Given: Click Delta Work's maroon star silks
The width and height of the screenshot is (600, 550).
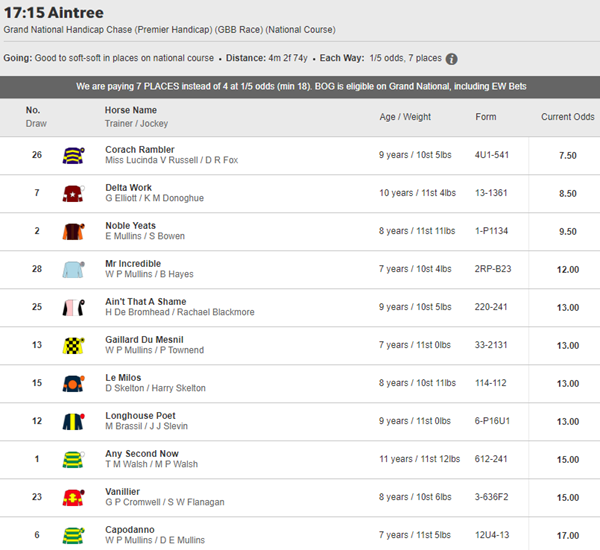Looking at the screenshot, I should (x=73, y=193).
